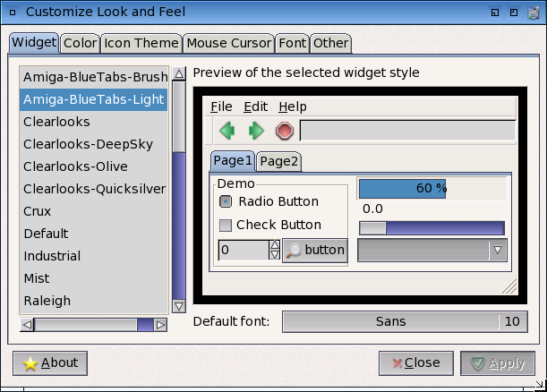
Task: Click the theme list scroll down arrow
Action: (179, 306)
